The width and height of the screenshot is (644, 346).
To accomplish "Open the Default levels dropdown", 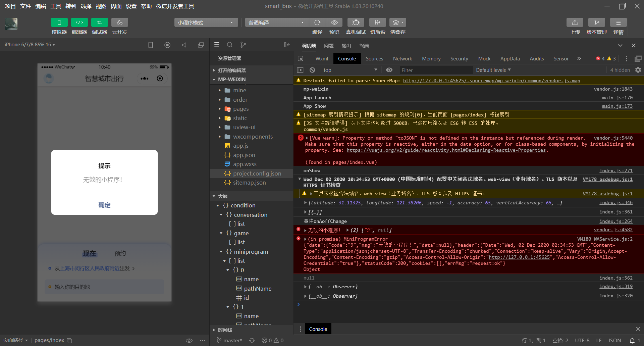I will [493, 70].
